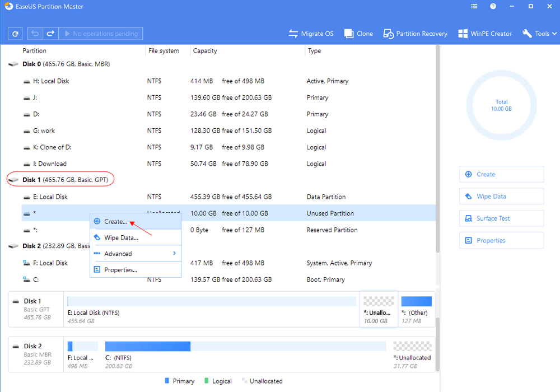Choose Properties... from the context menu
Image resolution: width=560 pixels, height=392 pixels.
(136, 269)
